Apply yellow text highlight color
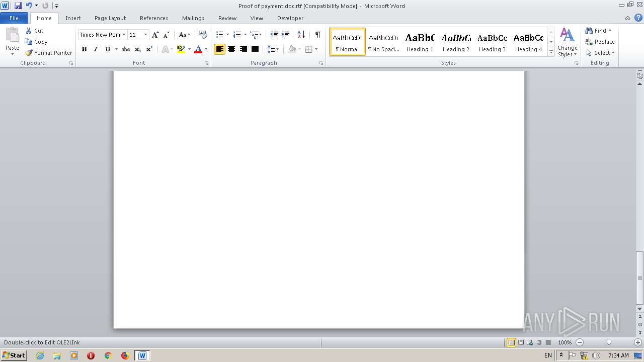Screen dimensions: 644x362 tap(181, 49)
